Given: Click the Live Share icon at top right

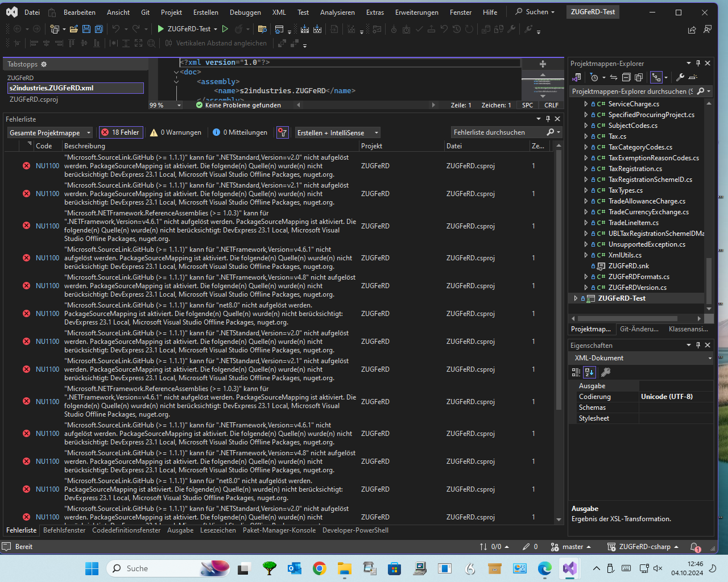Looking at the screenshot, I should (692, 30).
